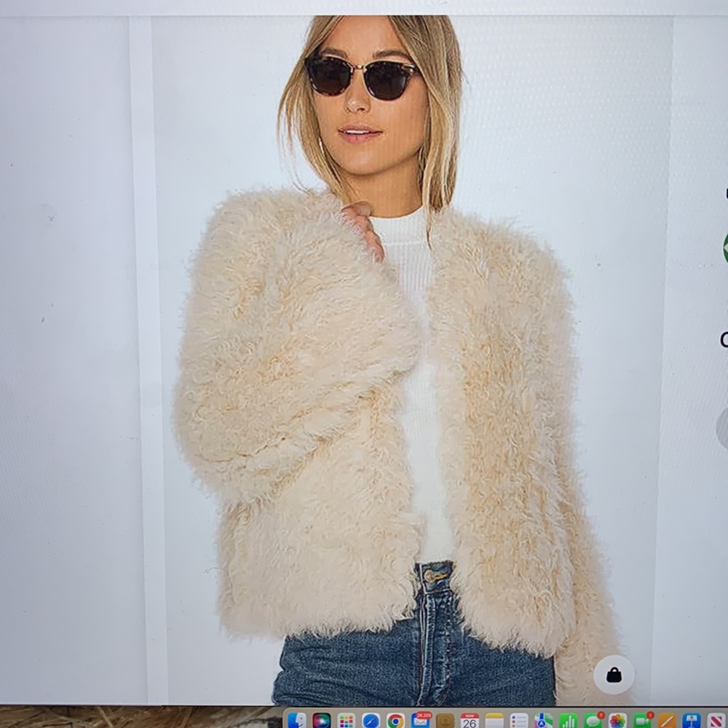Screen dimensions: 728x728
Task: Click the shopping bag icon on the product image
Action: pos(614,675)
